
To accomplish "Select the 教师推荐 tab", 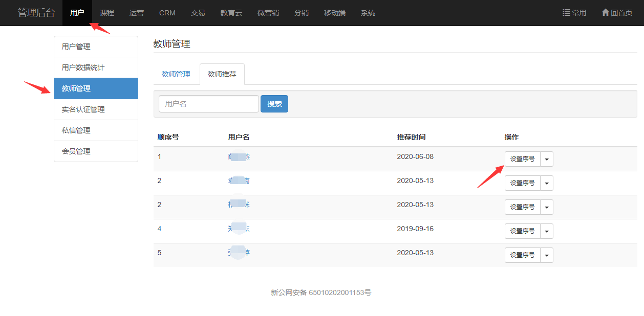I will 222,74.
